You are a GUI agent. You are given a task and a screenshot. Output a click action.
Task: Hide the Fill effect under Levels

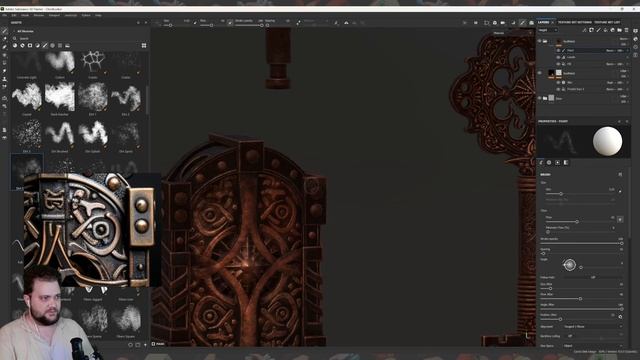tap(558, 64)
